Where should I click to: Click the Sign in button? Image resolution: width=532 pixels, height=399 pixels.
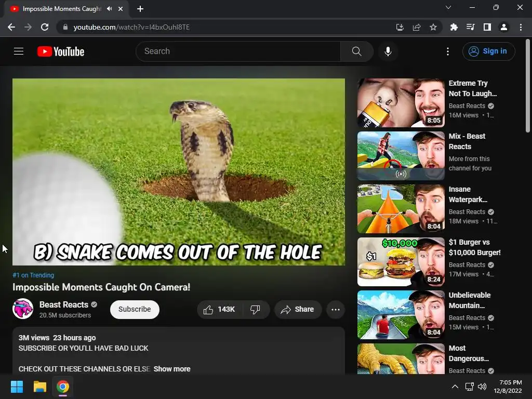(488, 51)
